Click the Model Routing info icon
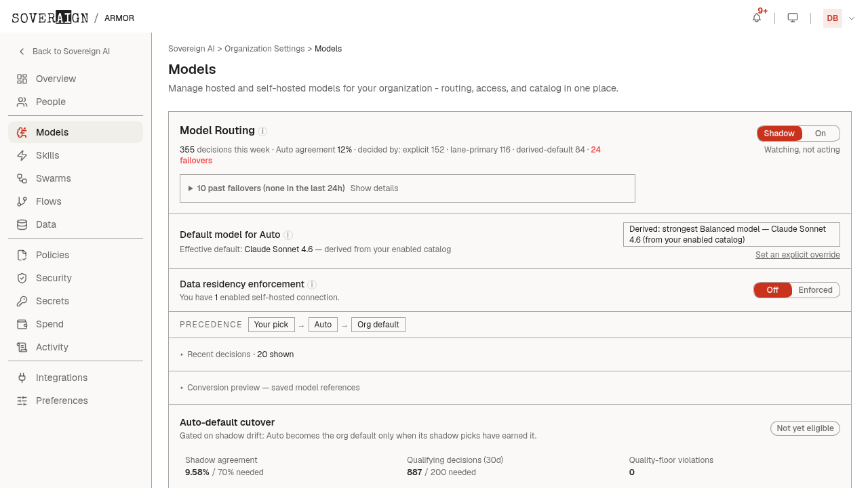Screen dimensions: 868x488 click(x=262, y=131)
